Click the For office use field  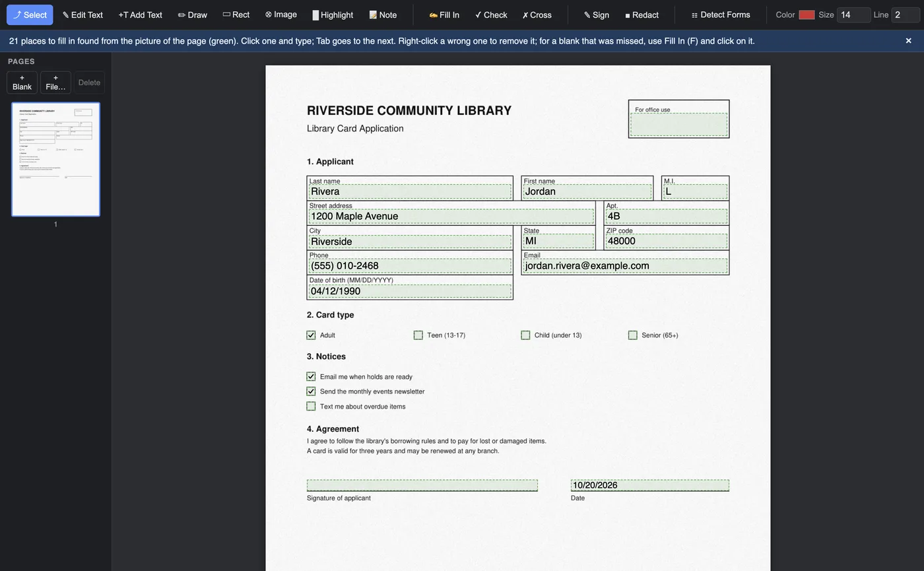click(678, 124)
